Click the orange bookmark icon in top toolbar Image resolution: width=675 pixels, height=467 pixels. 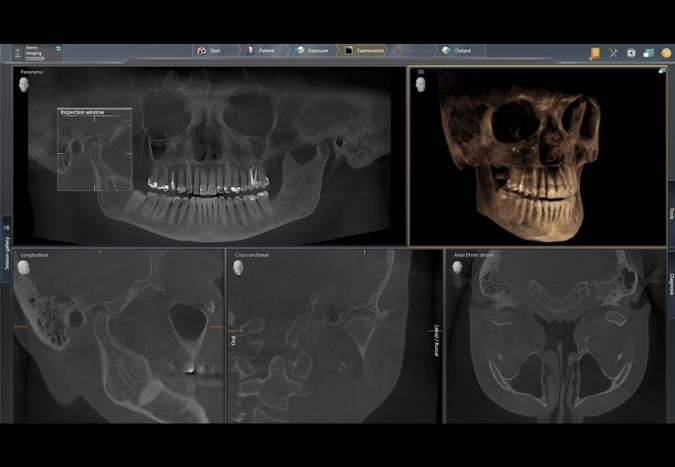[x=595, y=52]
